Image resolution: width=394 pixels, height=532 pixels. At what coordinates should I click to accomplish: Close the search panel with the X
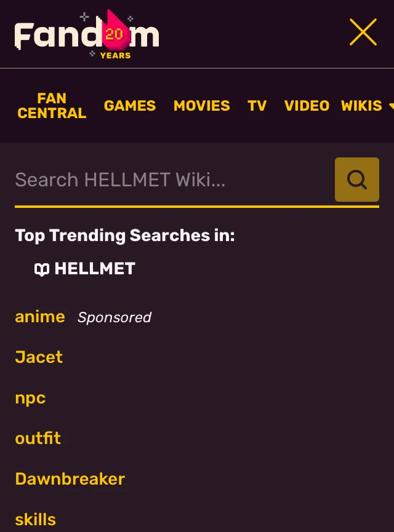pos(363,32)
